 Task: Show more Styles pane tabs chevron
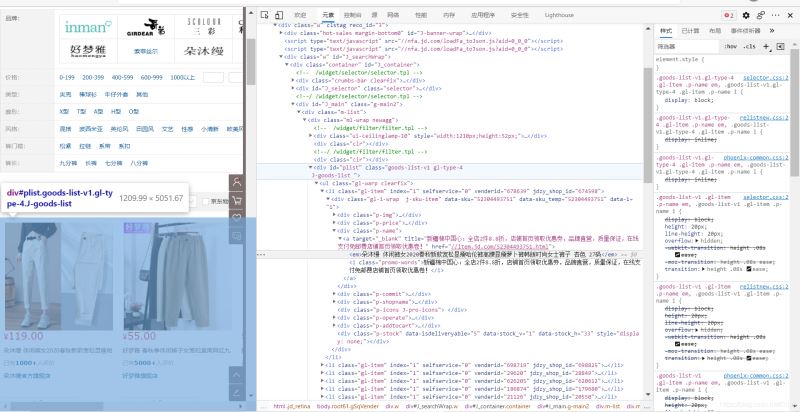pyautogui.click(x=772, y=31)
